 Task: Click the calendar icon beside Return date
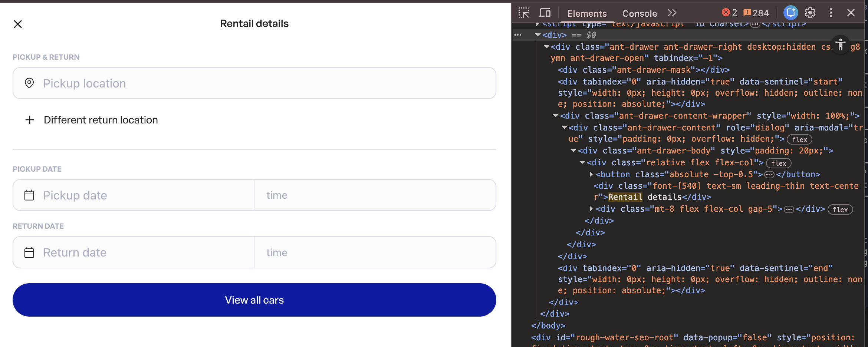coord(29,252)
